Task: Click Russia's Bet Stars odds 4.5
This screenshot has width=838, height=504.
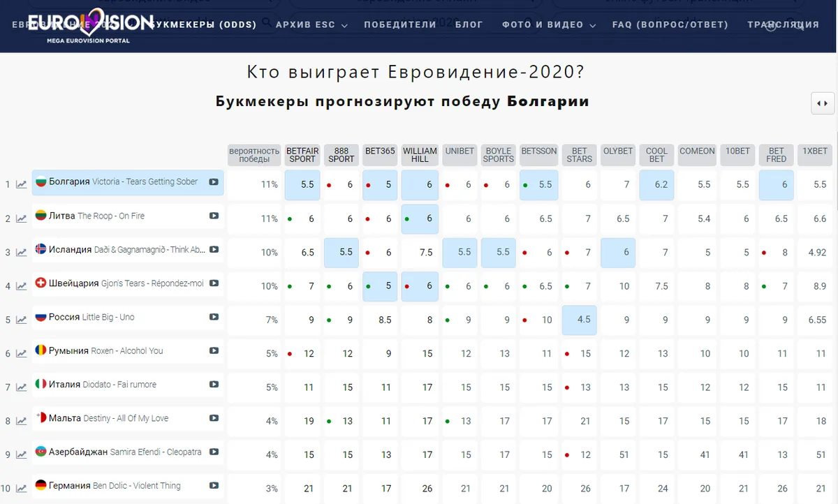Action: coord(580,320)
